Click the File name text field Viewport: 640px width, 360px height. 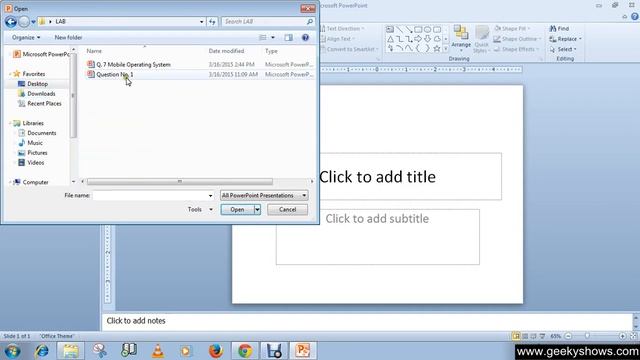pyautogui.click(x=150, y=196)
